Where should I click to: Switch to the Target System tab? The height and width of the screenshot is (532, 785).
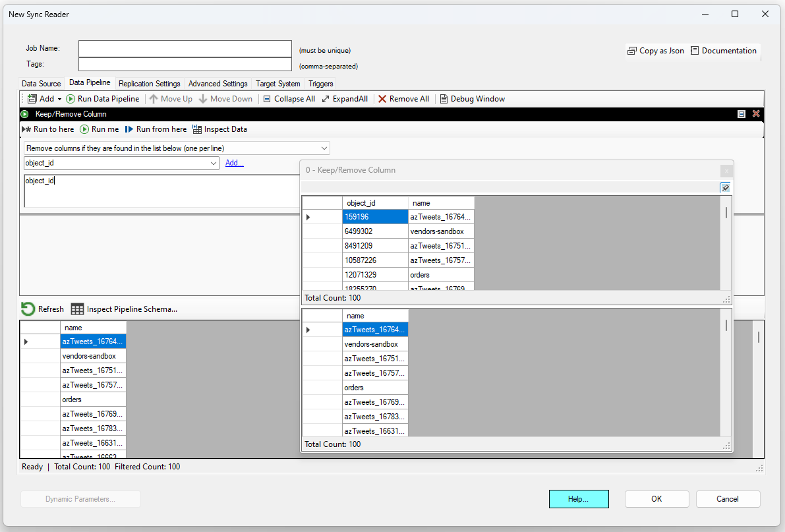tap(278, 84)
